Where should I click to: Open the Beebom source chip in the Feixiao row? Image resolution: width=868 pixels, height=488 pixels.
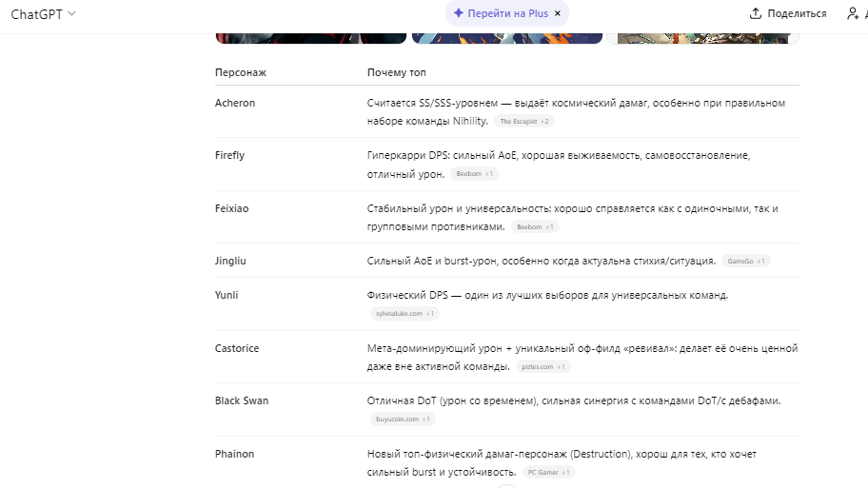[x=534, y=227]
